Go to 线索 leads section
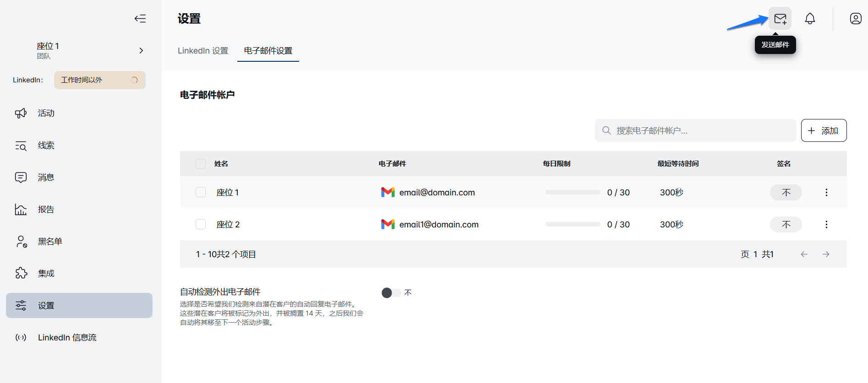The height and width of the screenshot is (383, 868). [46, 146]
